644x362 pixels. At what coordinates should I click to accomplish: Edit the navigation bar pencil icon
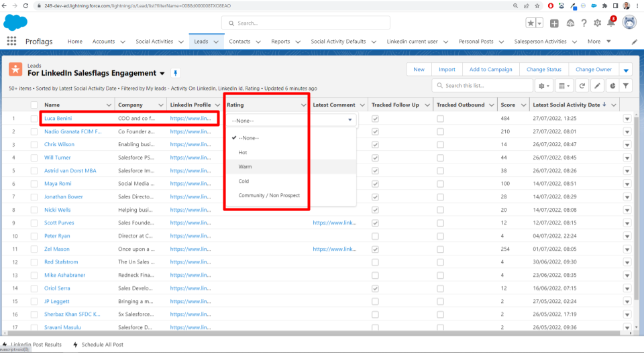tap(635, 42)
